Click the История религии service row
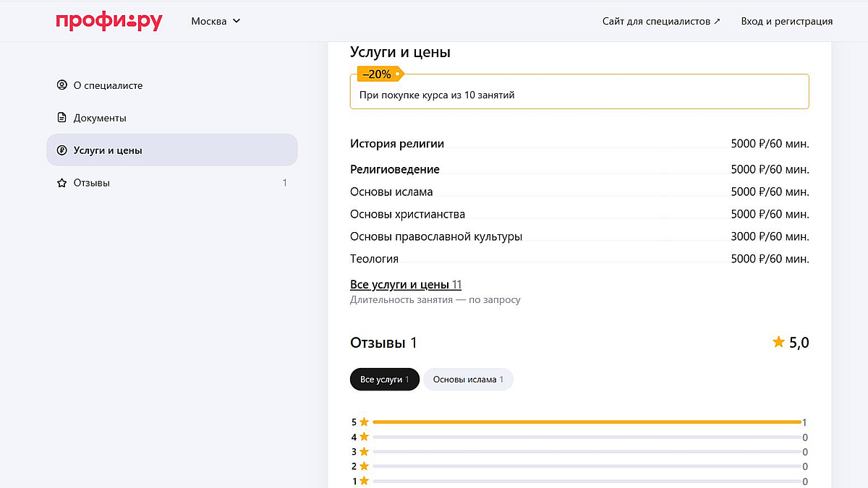This screenshot has width=868, height=488. click(579, 144)
